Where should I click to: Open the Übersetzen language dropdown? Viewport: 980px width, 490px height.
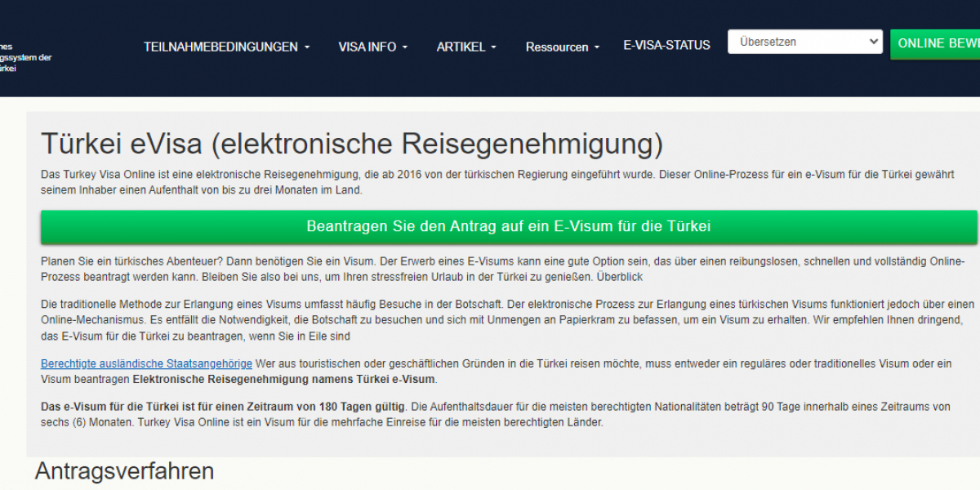(x=804, y=42)
